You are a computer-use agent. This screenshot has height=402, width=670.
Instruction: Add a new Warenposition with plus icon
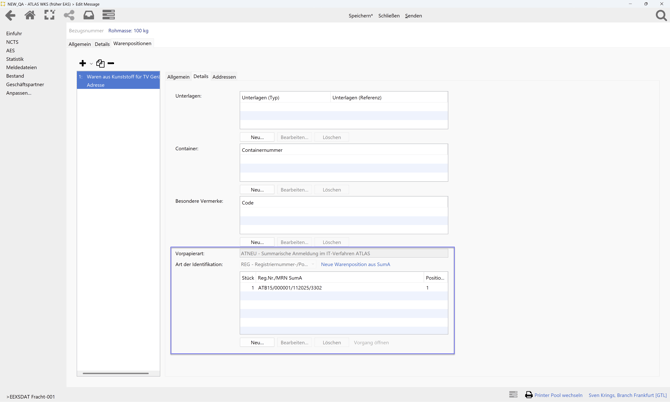82,63
